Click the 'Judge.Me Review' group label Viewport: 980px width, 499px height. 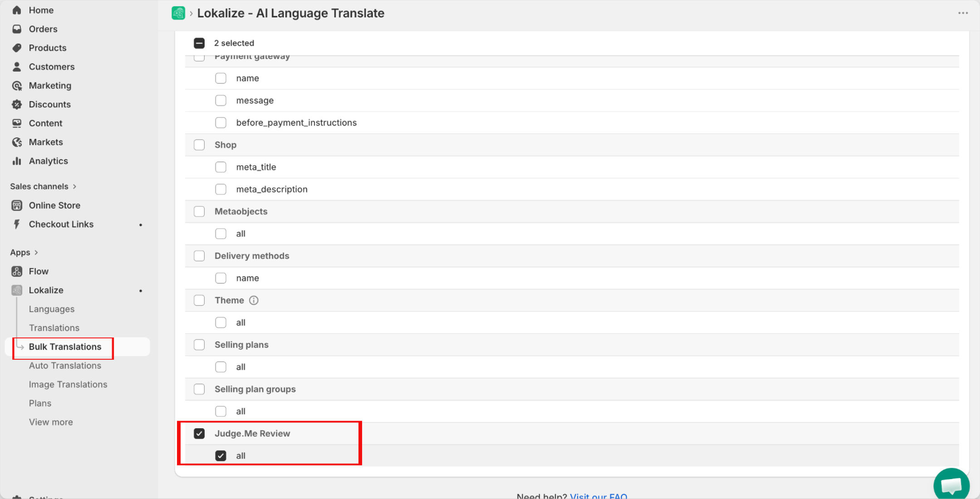click(x=252, y=434)
